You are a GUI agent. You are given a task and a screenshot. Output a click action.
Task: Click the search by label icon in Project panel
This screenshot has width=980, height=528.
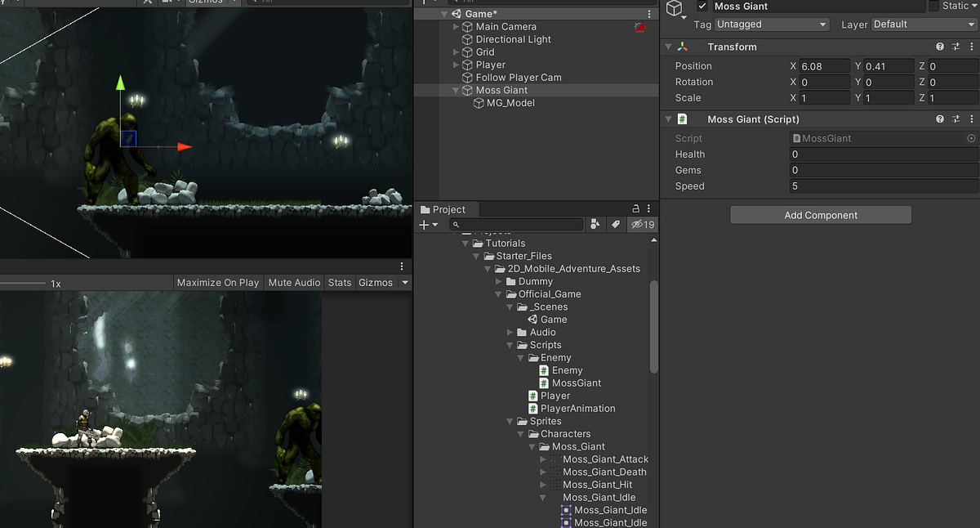click(x=616, y=224)
